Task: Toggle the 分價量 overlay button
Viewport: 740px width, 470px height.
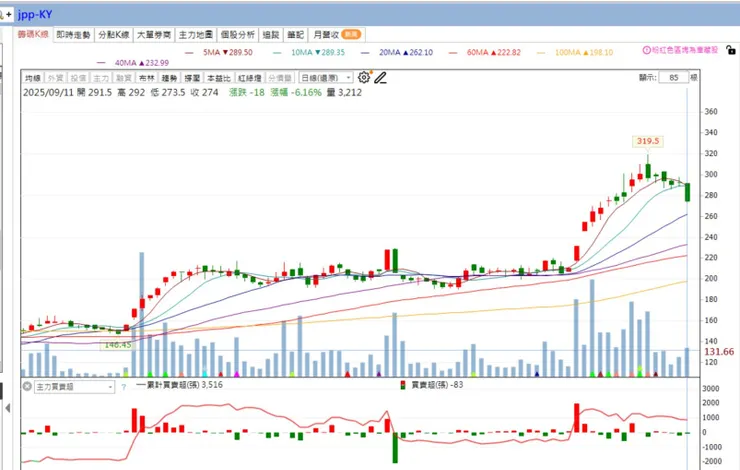Action: click(280, 78)
